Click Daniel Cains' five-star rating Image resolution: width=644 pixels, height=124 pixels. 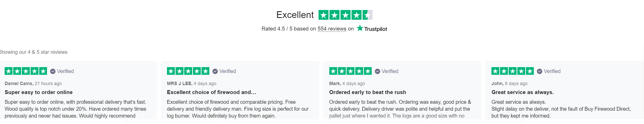point(26,71)
